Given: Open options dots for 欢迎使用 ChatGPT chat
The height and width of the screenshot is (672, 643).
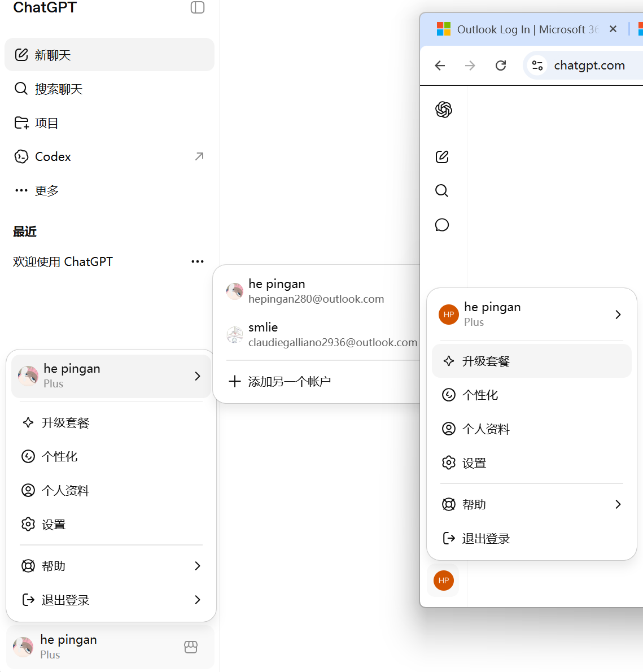Looking at the screenshot, I should tap(198, 261).
